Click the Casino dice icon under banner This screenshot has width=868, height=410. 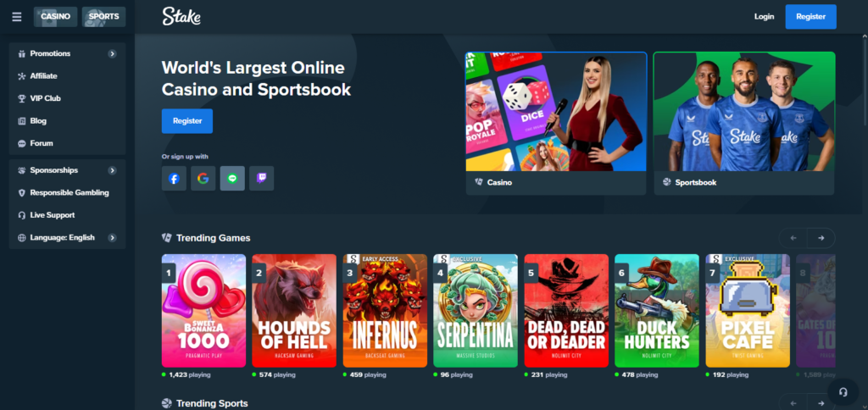click(x=479, y=182)
